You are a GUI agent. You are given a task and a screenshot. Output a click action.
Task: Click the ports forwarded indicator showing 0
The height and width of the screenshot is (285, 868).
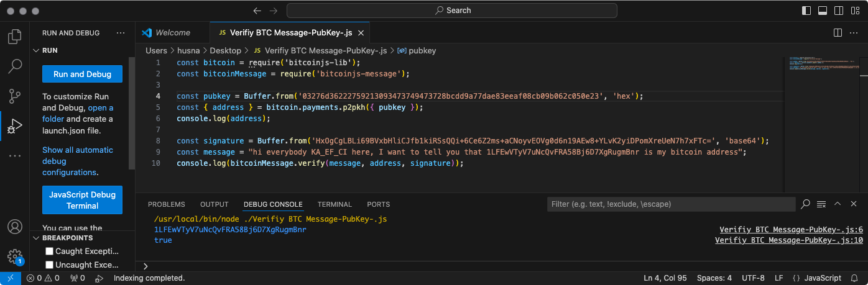point(78,278)
